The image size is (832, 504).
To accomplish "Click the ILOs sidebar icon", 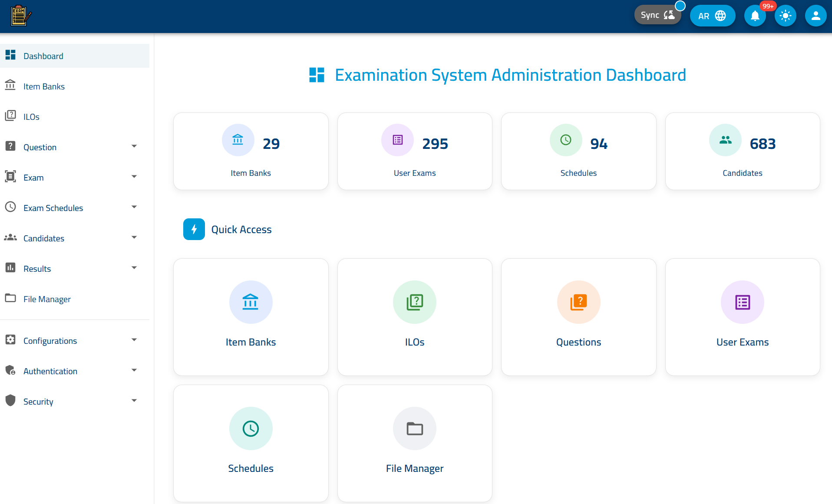I will (x=10, y=115).
